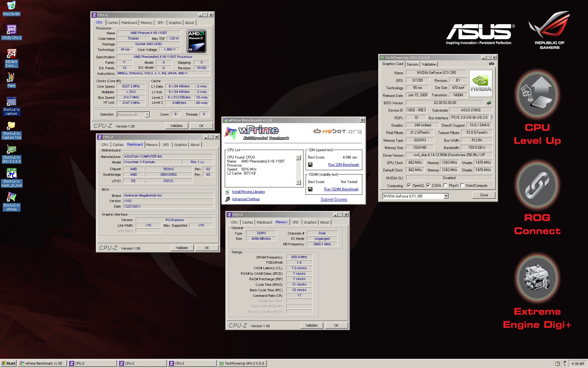Screen dimensions: 588x368
Task: Open the CPUID CPU-Z desktop shortcut
Action: tap(11, 30)
